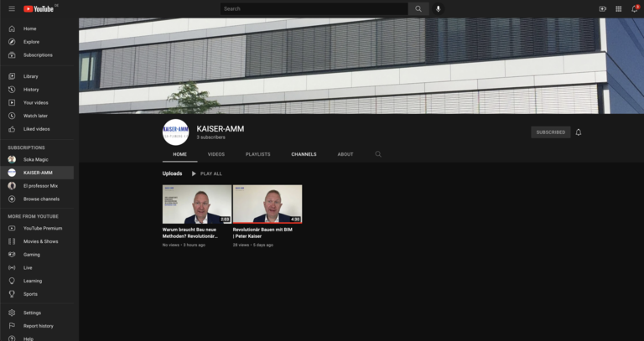Click the Your videos icon
Viewport: 644px width, 341px height.
(x=12, y=102)
